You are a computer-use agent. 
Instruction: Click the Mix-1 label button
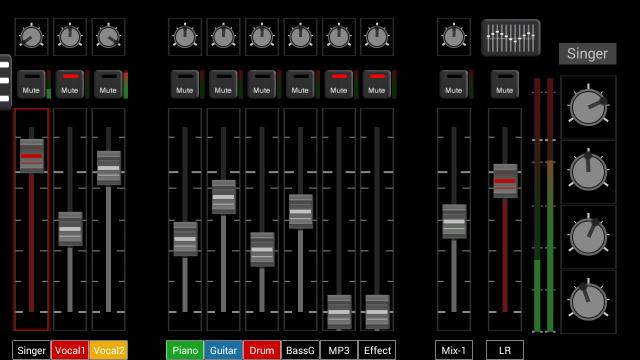(453, 350)
